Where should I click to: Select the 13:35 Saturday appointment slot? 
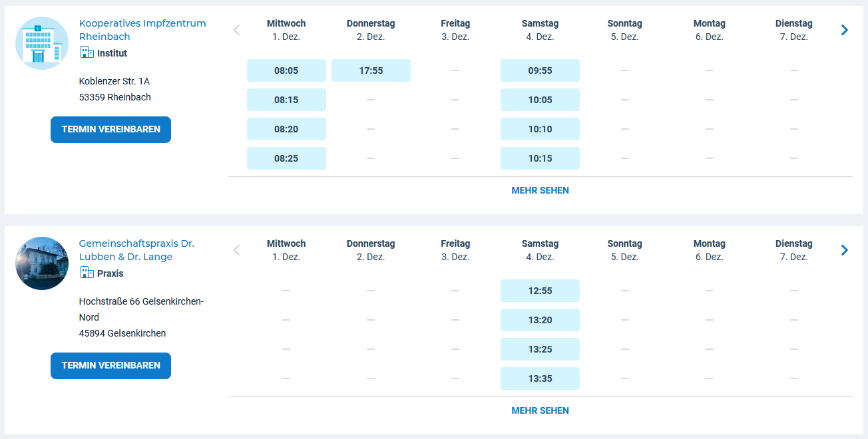point(540,378)
